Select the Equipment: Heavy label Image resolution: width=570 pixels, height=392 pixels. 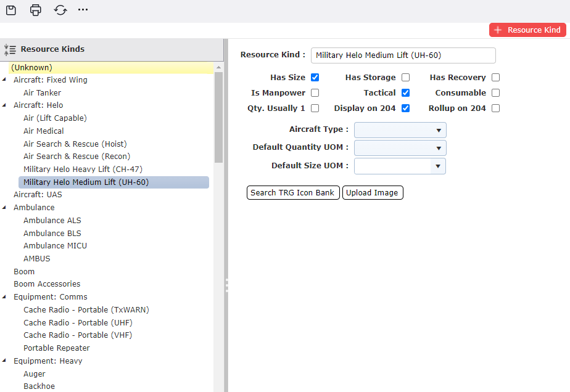(x=47, y=361)
